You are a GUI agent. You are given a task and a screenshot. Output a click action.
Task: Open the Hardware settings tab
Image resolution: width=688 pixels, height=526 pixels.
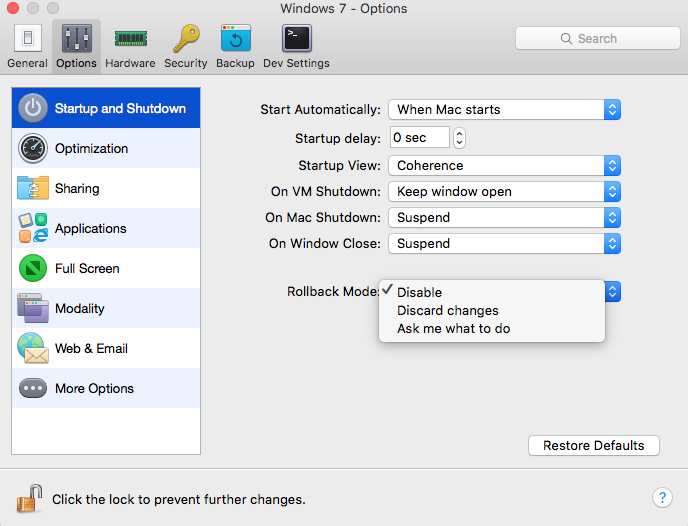pyautogui.click(x=130, y=46)
